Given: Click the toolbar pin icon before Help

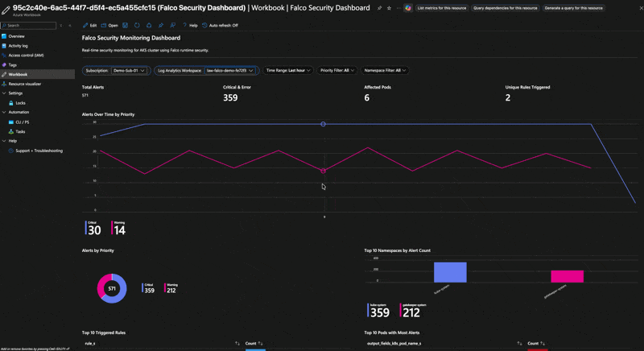Looking at the screenshot, I should tap(160, 26).
